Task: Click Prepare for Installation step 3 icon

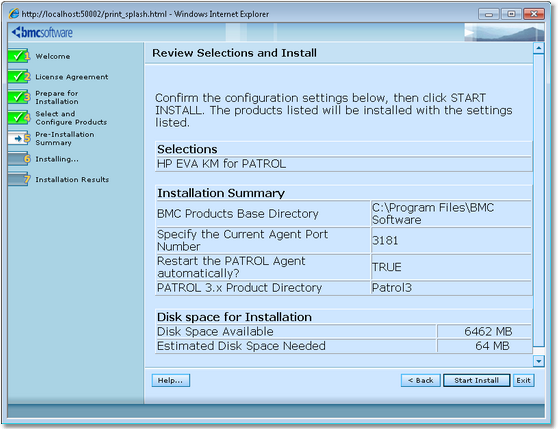Action: point(19,97)
